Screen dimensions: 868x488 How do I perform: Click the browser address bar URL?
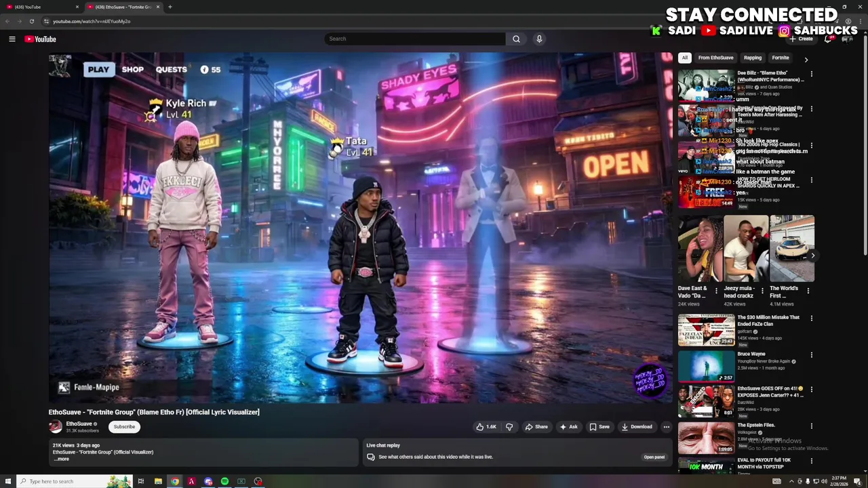[x=92, y=21]
